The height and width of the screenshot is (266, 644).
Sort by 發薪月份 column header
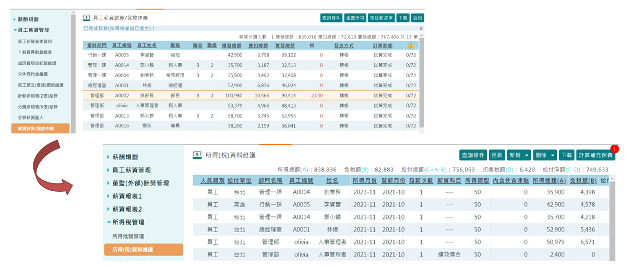(393, 180)
